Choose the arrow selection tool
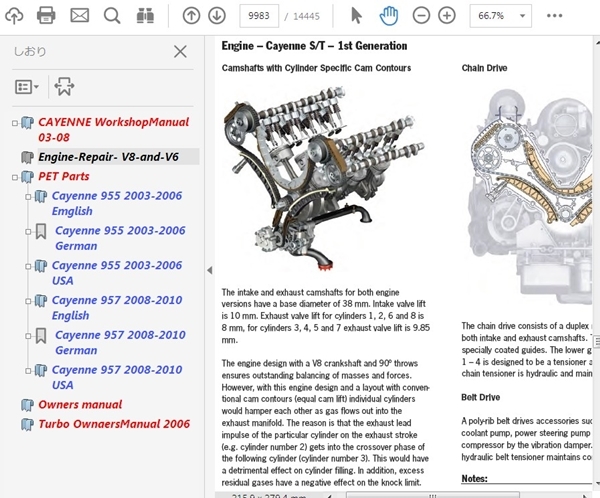600x498 pixels. 356,16
